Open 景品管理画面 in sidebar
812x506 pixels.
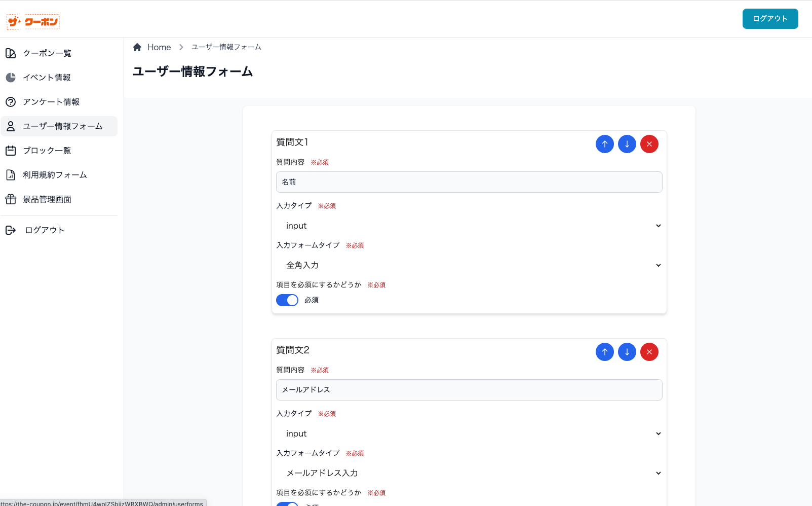coord(59,199)
